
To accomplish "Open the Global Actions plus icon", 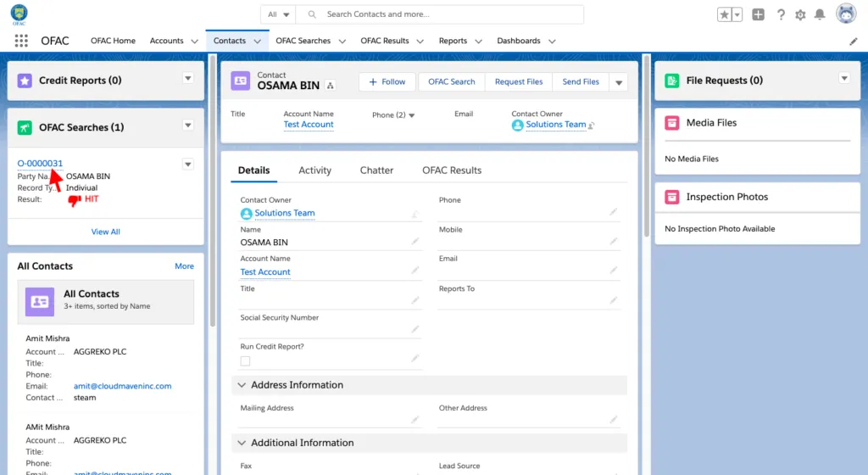I will coord(759,15).
